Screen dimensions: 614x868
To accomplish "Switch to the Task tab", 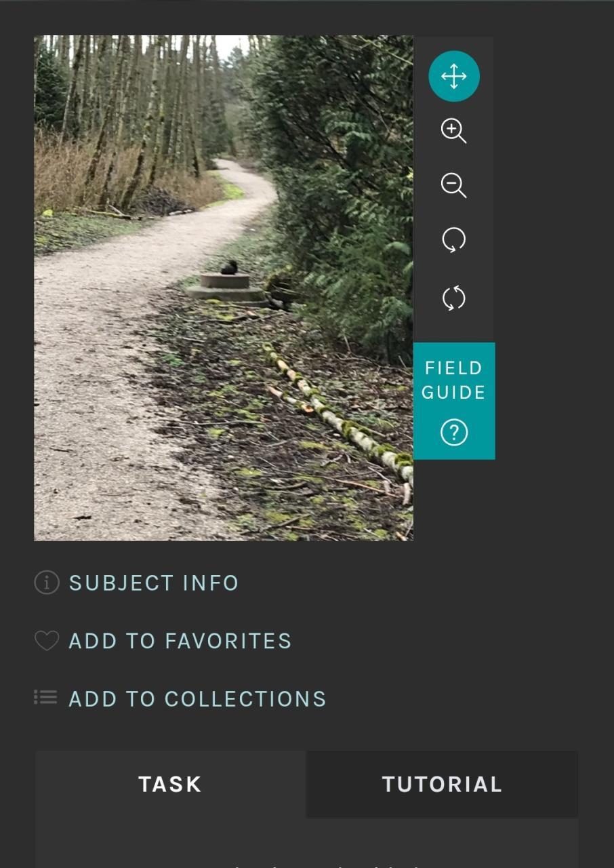I will pos(170,785).
